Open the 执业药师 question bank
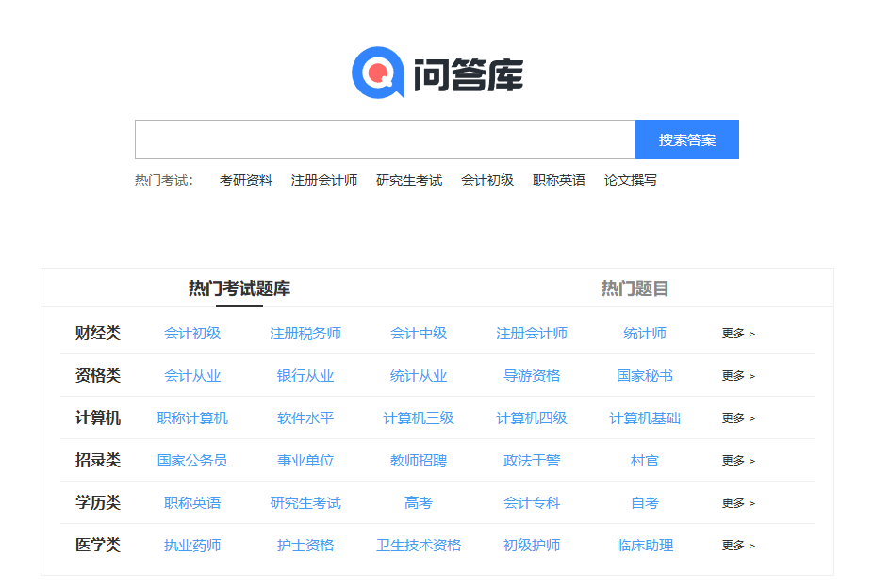The height and width of the screenshot is (588, 890). pyautogui.click(x=192, y=546)
